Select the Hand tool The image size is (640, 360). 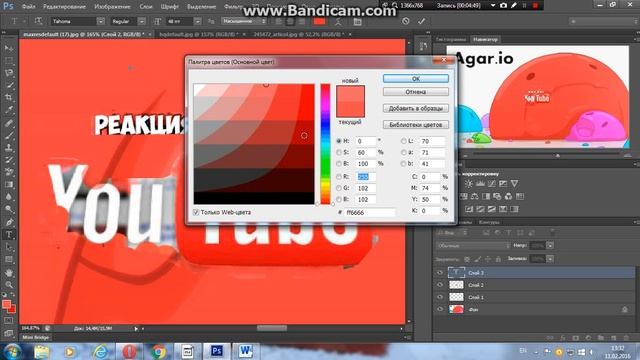coord(9,272)
